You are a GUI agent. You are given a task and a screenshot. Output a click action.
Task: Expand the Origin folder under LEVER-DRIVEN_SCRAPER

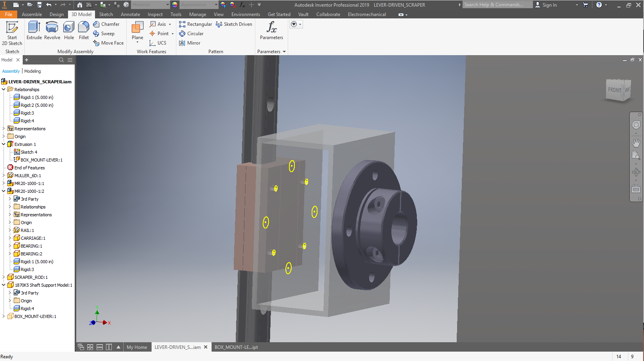3,136
